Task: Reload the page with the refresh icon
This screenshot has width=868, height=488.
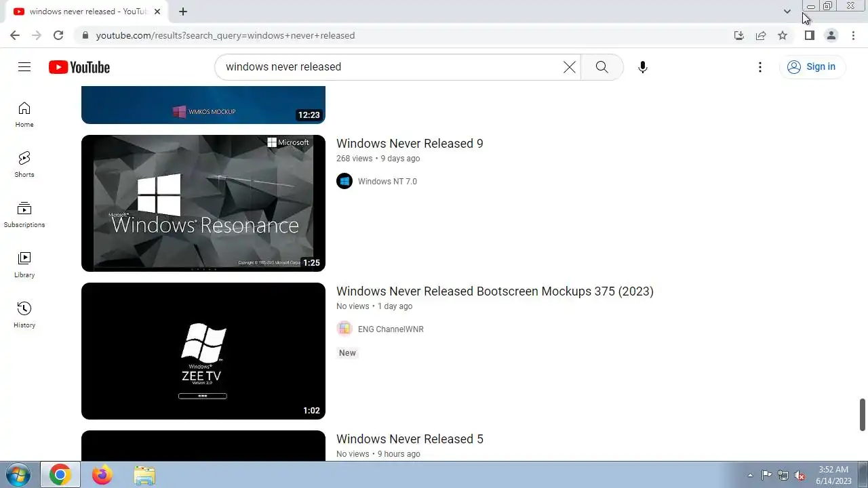Action: tap(58, 35)
